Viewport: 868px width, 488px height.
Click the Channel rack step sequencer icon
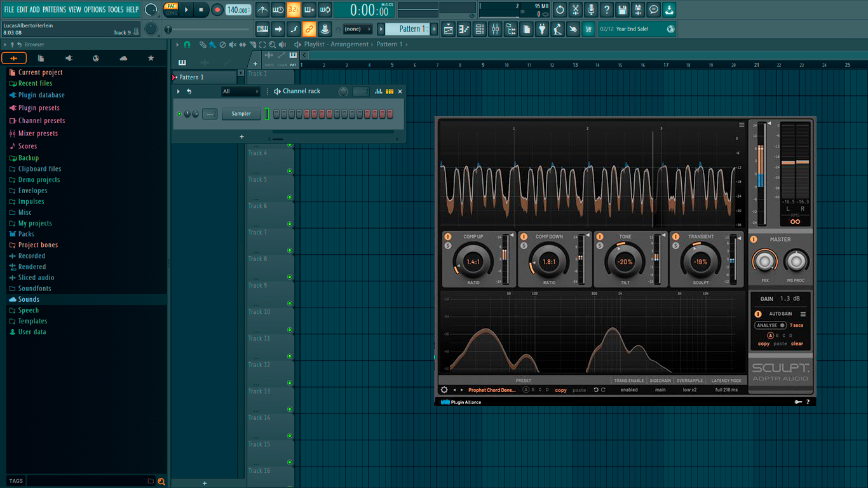[x=390, y=91]
